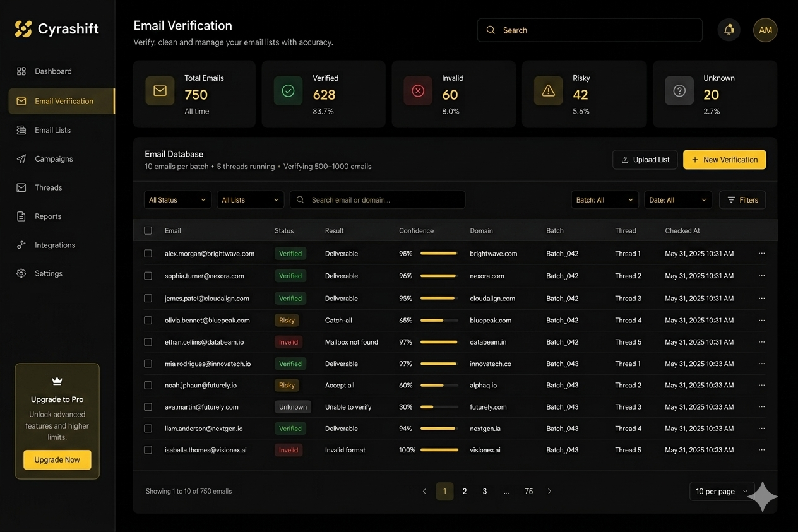Open the AM profile avatar

[765, 30]
